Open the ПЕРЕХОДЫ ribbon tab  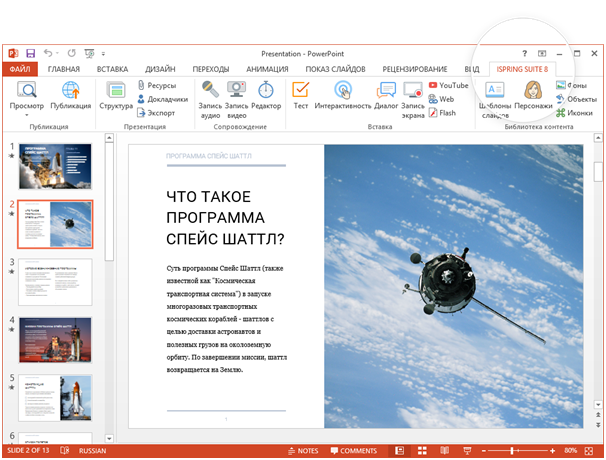[x=211, y=69]
